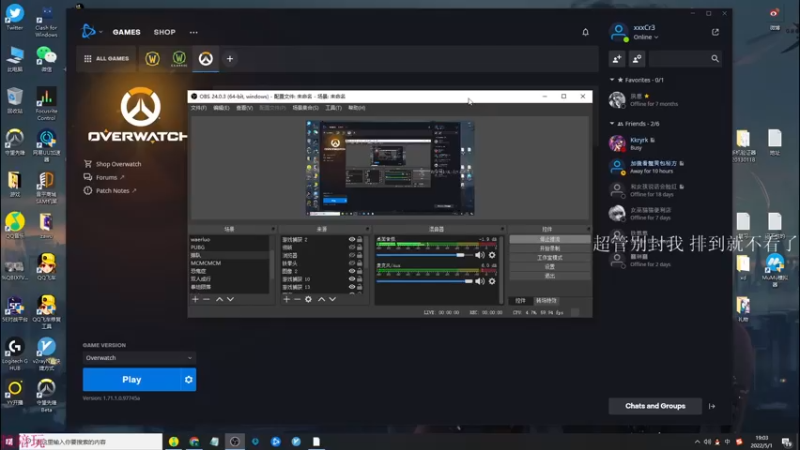The image size is (800, 450).
Task: Switch to 转场特效 tab in OBS
Action: click(x=546, y=301)
